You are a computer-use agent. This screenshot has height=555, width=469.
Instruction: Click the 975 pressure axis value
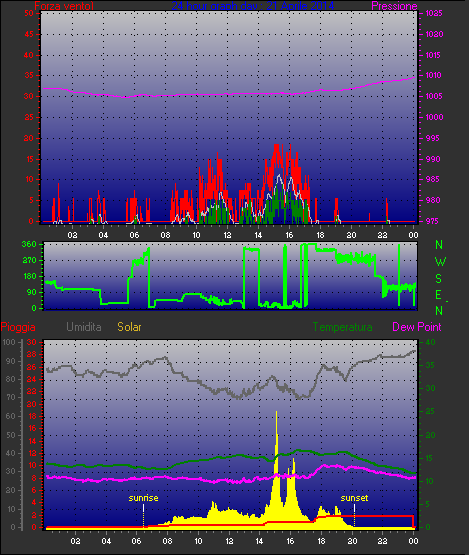[433, 221]
